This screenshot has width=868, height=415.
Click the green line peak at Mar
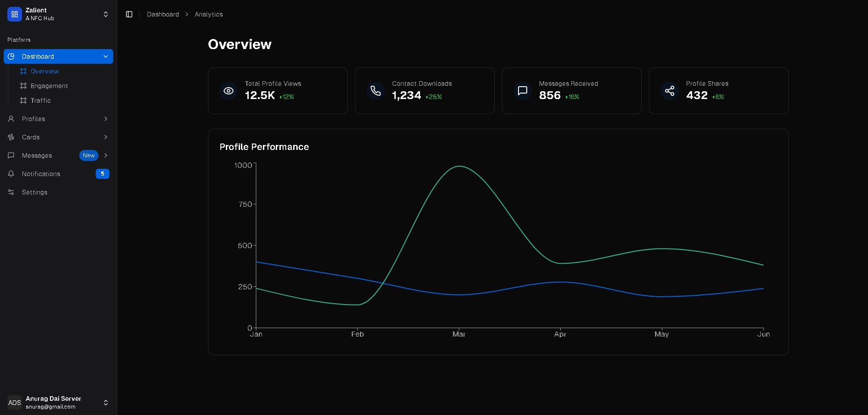[459, 166]
